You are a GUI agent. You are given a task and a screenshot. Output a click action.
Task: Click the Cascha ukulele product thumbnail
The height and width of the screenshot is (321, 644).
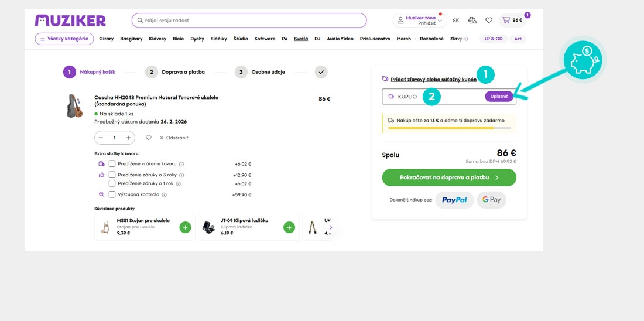[x=75, y=106]
